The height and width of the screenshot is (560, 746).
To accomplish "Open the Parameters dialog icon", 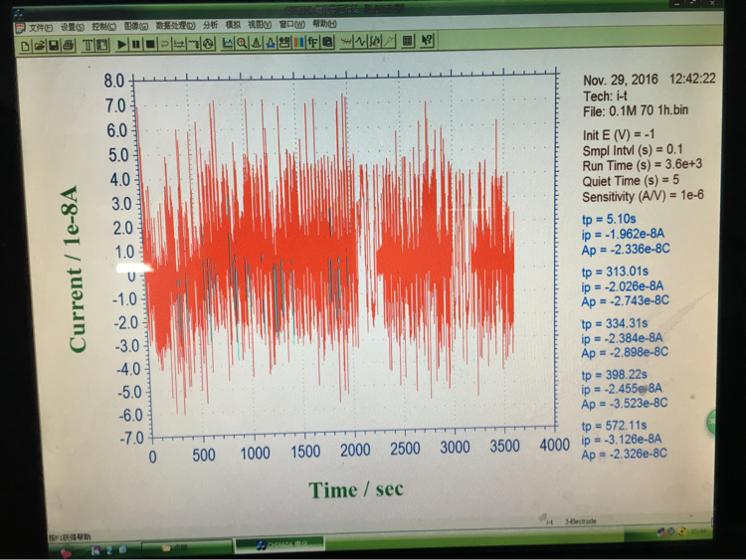I will click(102, 45).
